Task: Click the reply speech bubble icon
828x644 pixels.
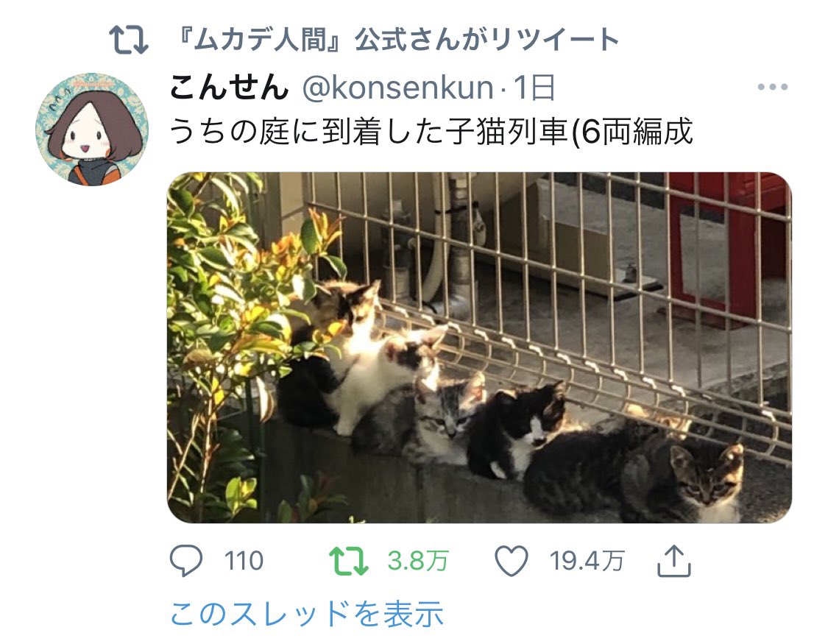Action: [186, 561]
